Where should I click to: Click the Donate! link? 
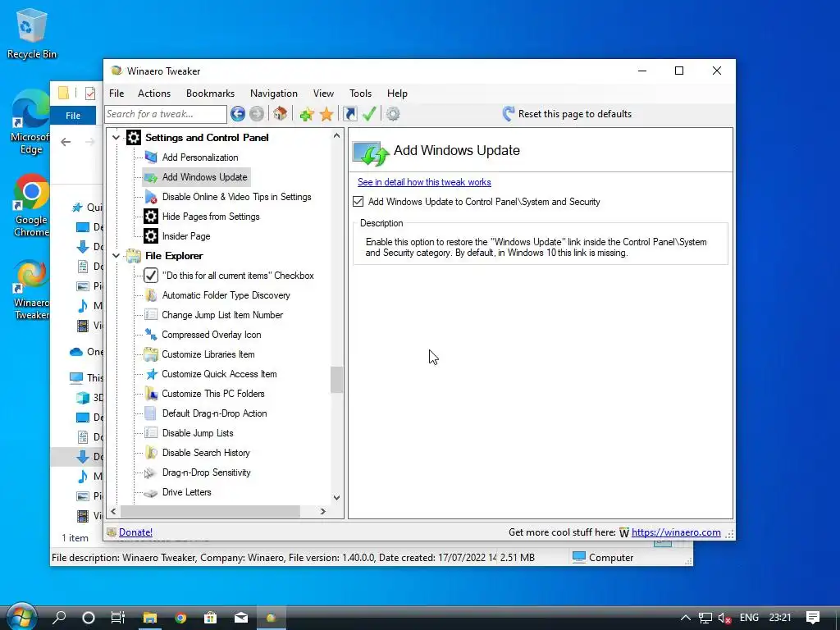point(135,532)
